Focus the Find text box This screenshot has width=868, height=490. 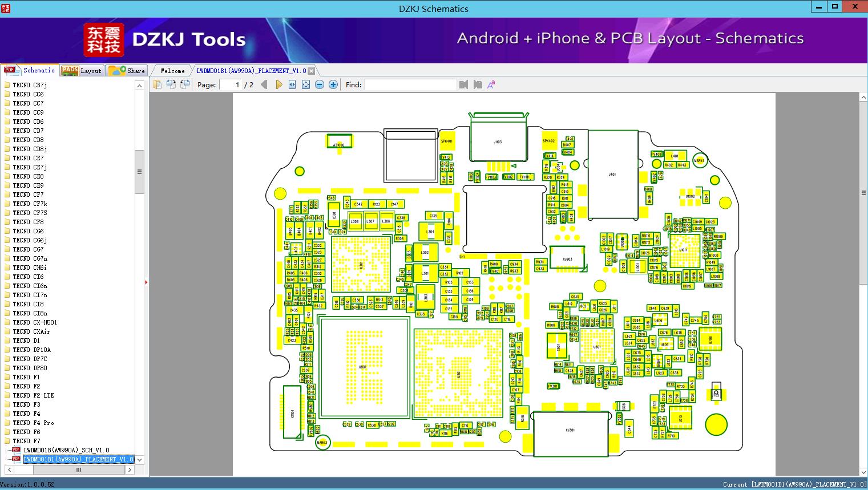[x=410, y=84]
